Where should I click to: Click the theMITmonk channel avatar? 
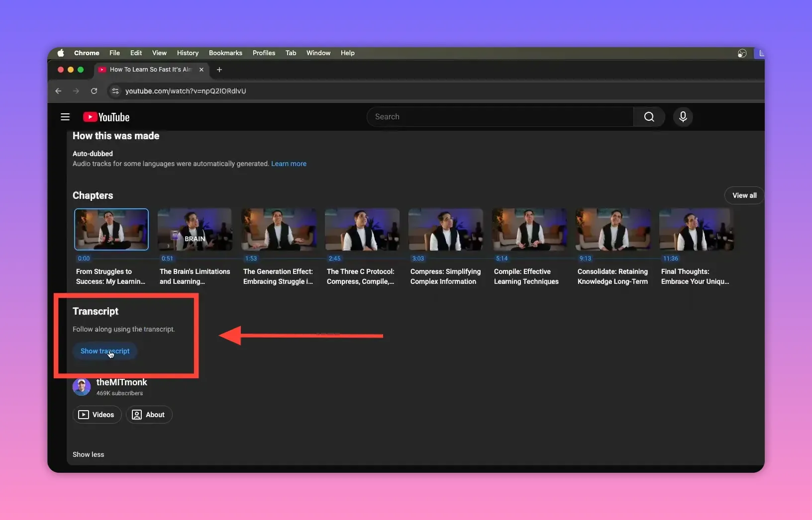tap(82, 387)
